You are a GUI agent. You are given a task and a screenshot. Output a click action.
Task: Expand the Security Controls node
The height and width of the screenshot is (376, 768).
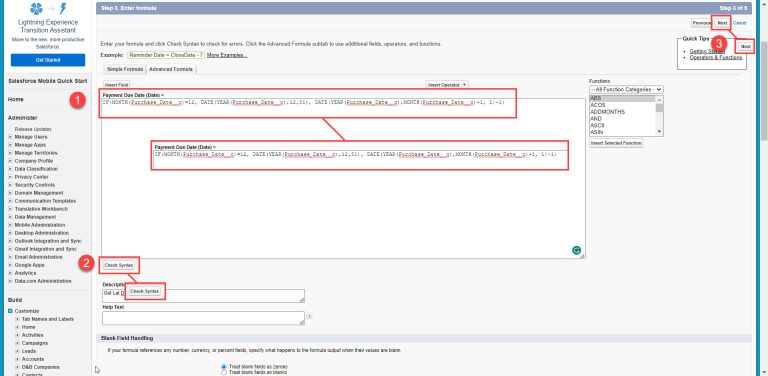click(x=10, y=185)
